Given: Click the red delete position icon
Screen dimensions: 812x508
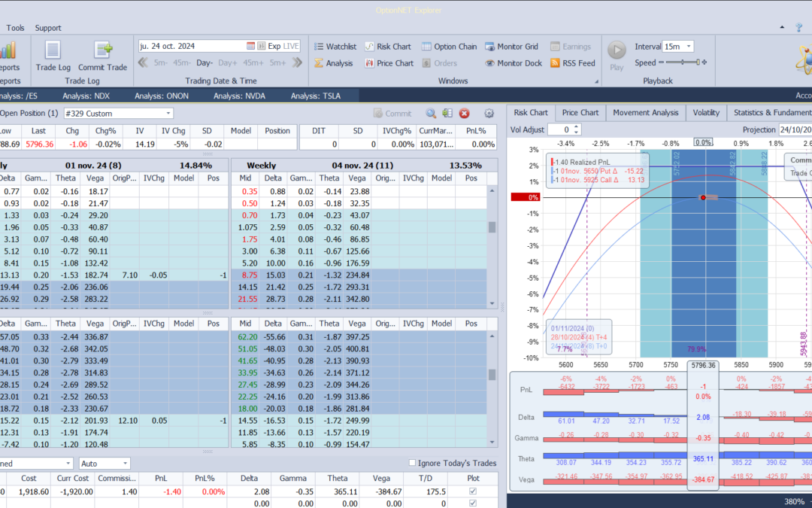Looking at the screenshot, I should click(465, 114).
